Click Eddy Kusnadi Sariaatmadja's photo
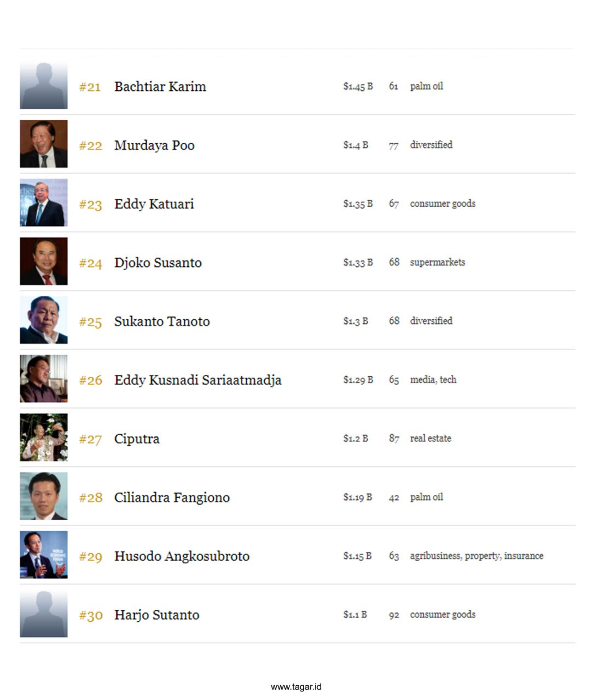The image size is (592, 700). [x=44, y=378]
